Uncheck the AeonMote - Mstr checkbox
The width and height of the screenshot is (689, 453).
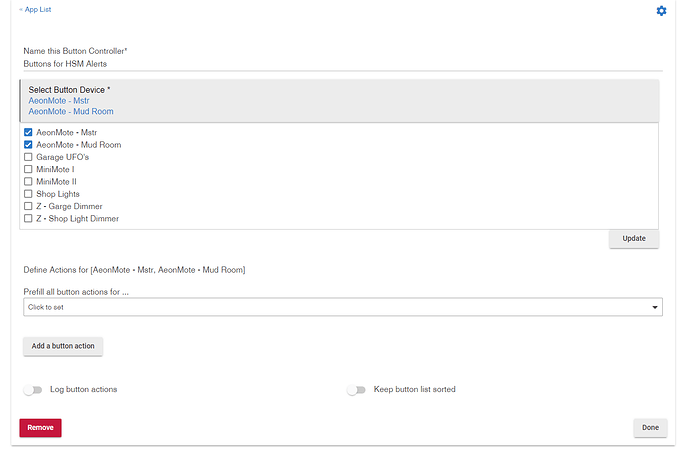(x=28, y=132)
